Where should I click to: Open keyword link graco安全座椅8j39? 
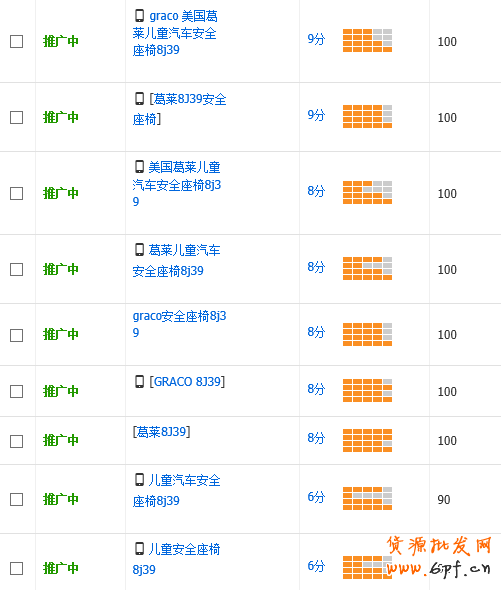point(179,324)
